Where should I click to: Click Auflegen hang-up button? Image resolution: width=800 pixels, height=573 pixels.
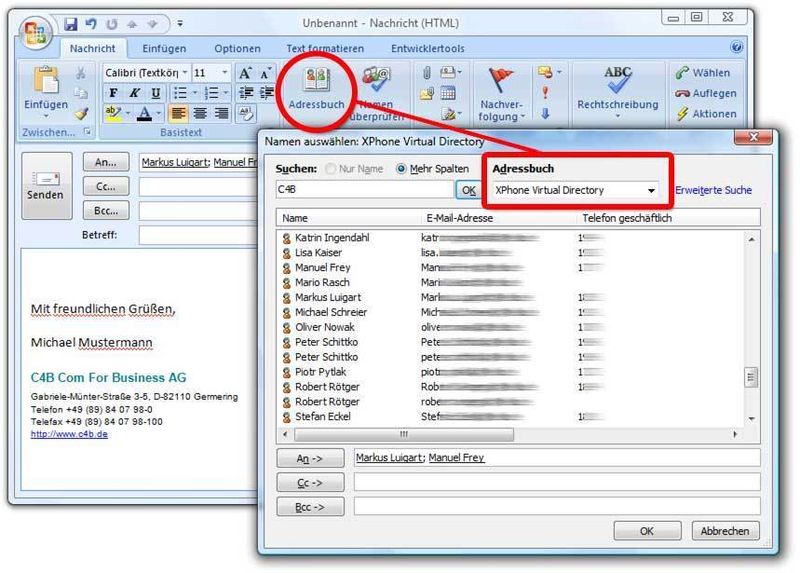706,93
